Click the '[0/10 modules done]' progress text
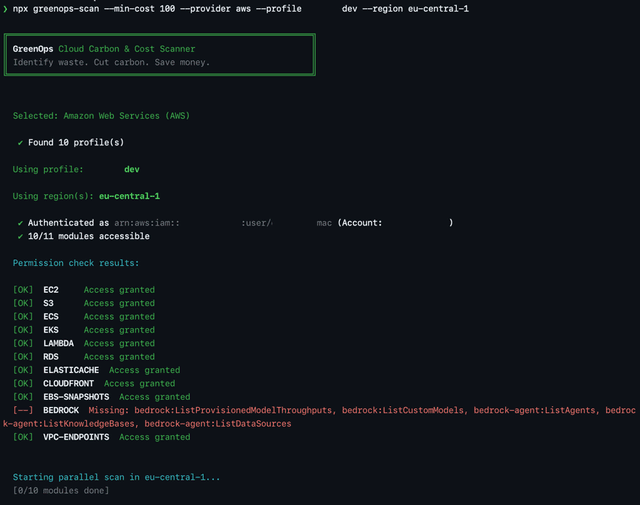 pyautogui.click(x=61, y=491)
